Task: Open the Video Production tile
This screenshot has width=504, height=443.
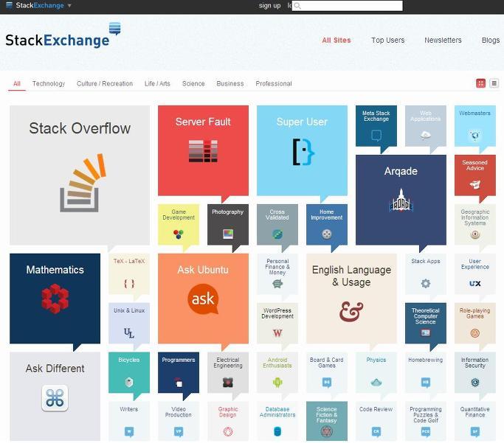Action: coord(179,421)
